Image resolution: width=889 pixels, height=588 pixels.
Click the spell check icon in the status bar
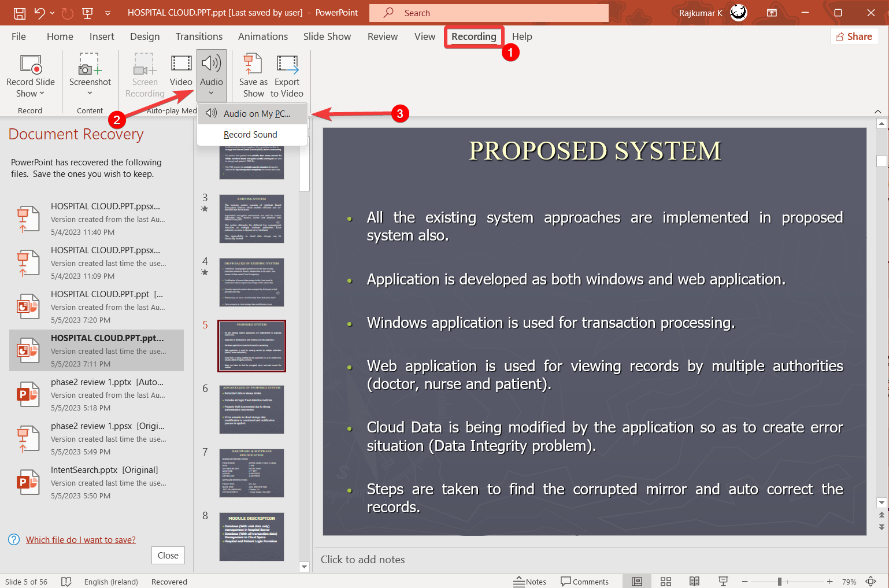[66, 582]
